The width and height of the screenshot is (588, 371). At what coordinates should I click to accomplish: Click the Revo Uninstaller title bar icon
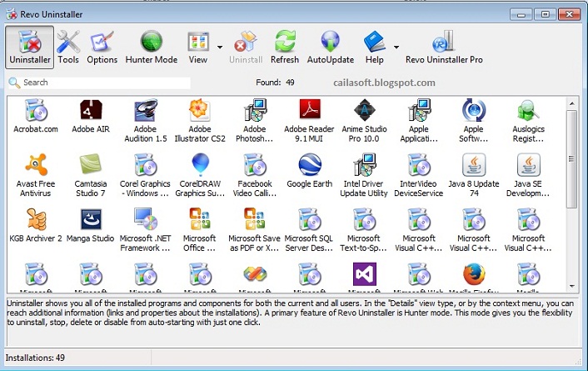pyautogui.click(x=12, y=14)
